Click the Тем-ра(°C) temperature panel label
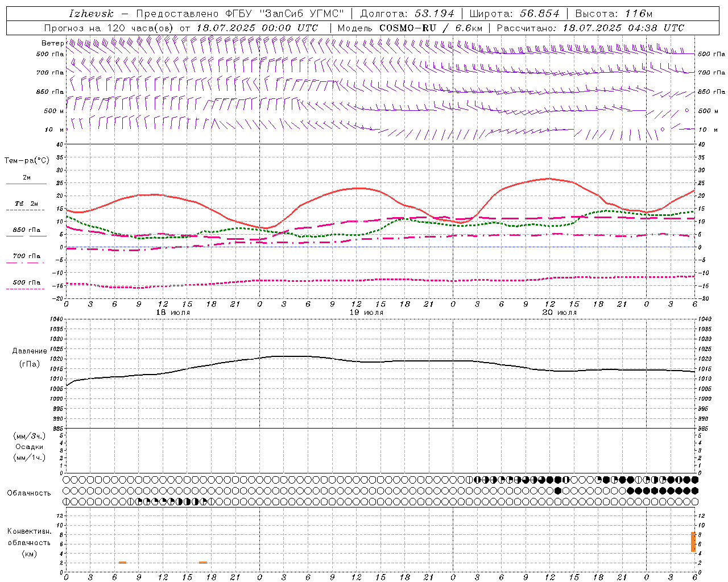 (x=27, y=161)
